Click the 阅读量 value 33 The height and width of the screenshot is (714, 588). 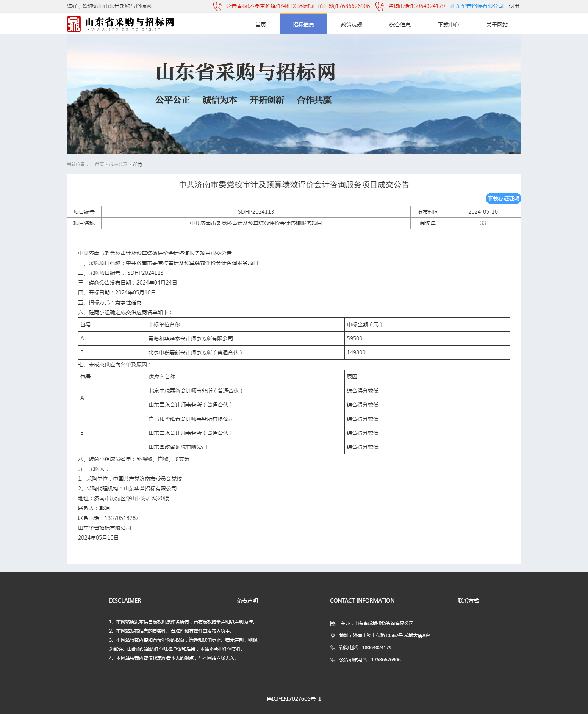[483, 223]
